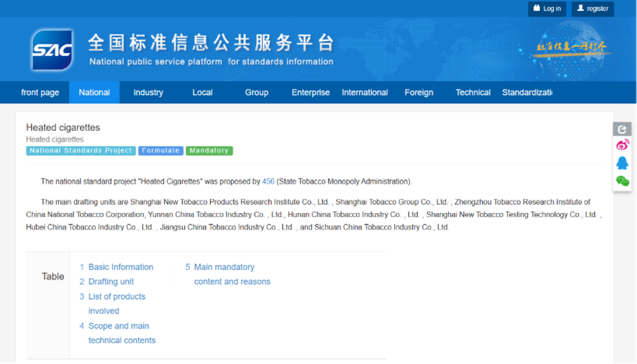
Task: Click the register button
Action: pyautogui.click(x=593, y=8)
